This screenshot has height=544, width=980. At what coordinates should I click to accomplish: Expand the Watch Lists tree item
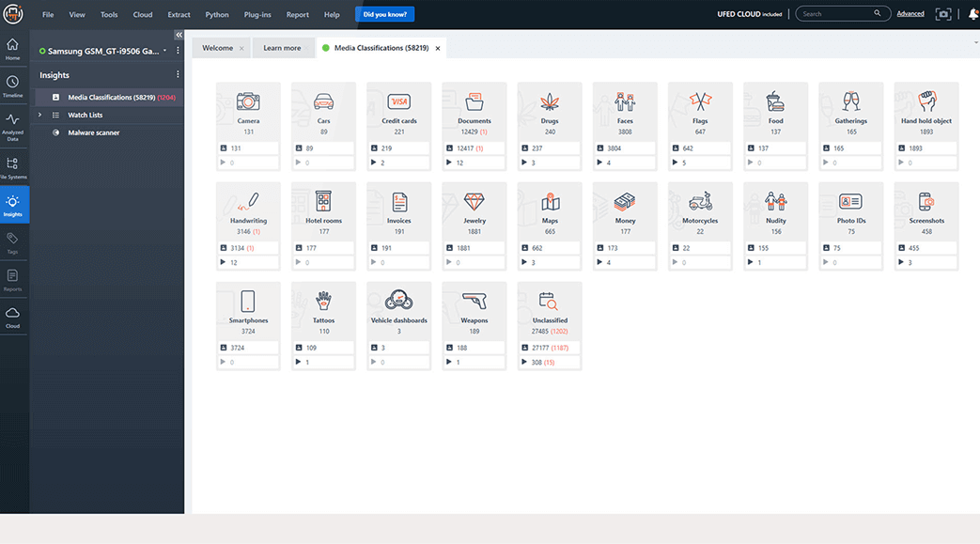click(40, 115)
